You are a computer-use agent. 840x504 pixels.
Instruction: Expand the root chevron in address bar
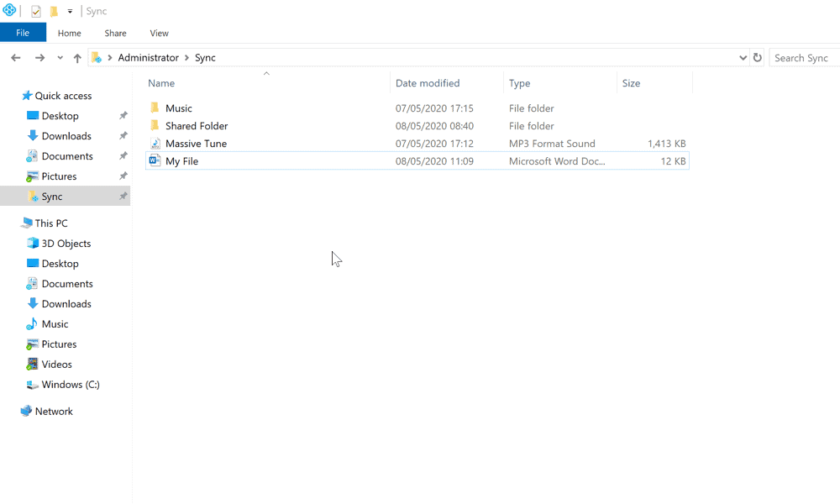[x=110, y=58]
